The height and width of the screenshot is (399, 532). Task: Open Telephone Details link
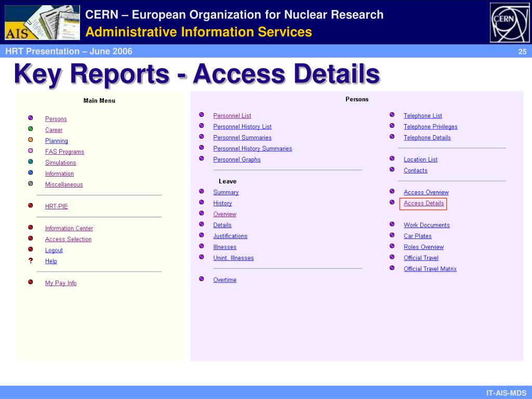(x=428, y=138)
